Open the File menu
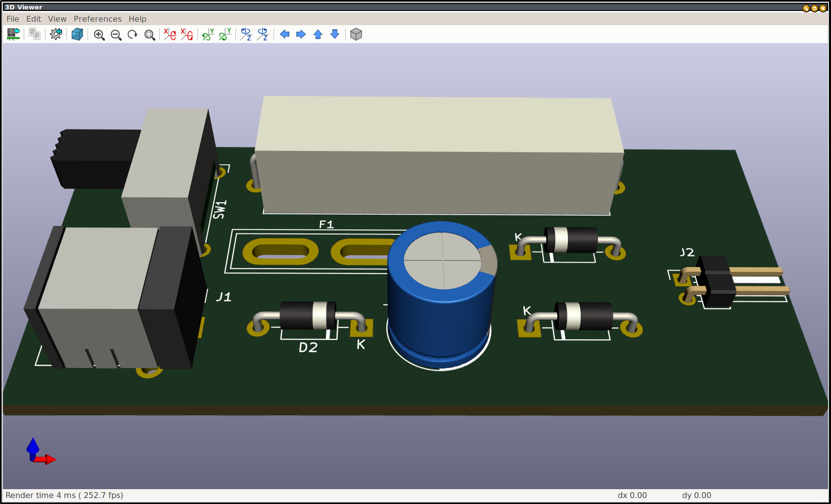831x504 pixels. click(13, 19)
